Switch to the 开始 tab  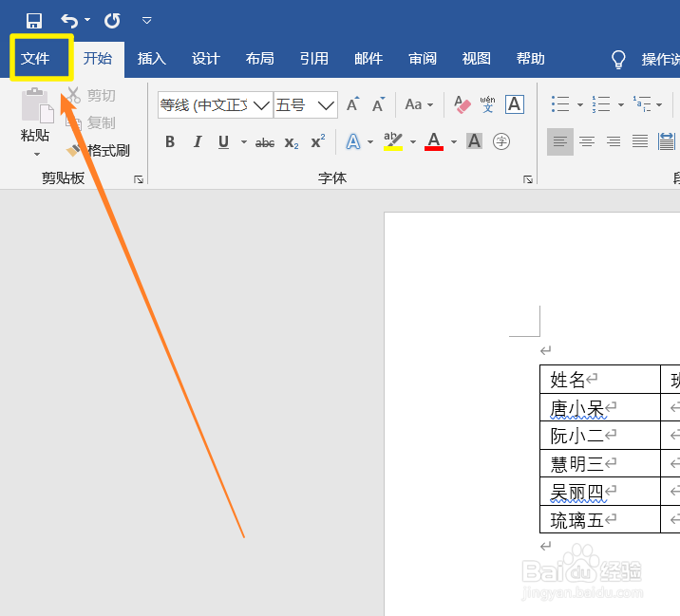98,58
